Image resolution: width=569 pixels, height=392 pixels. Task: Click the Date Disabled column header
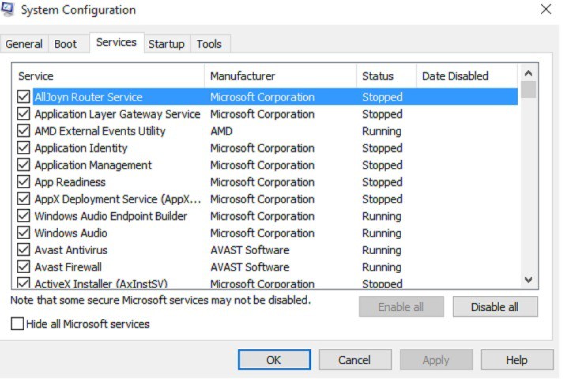[x=466, y=76]
